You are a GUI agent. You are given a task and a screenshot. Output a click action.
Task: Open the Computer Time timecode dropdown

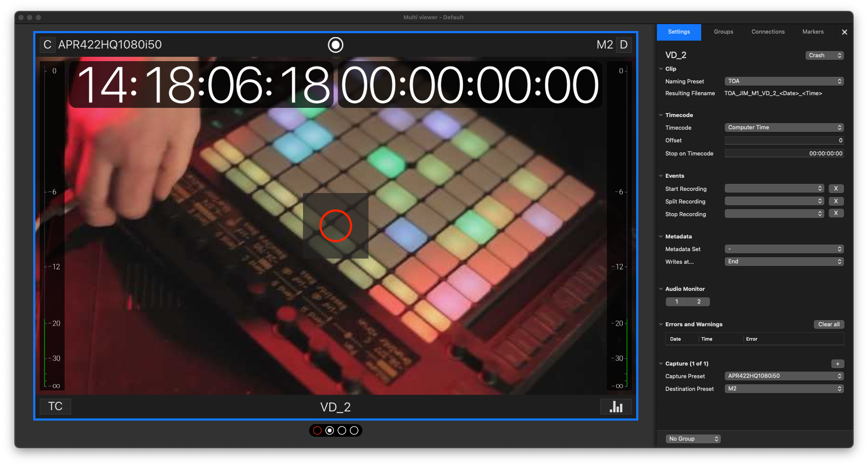click(x=784, y=128)
